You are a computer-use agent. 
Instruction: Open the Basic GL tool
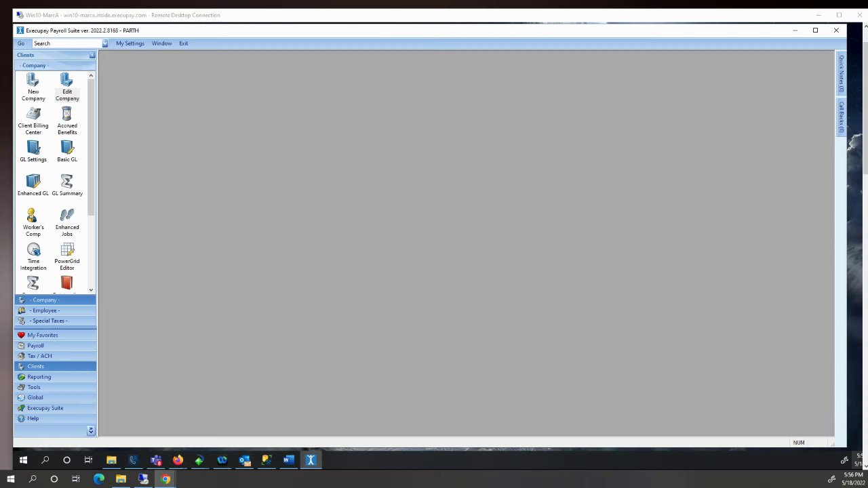coord(67,152)
